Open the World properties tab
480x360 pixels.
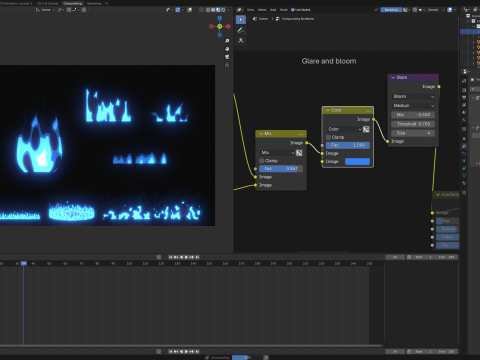pyautogui.click(x=464, y=120)
